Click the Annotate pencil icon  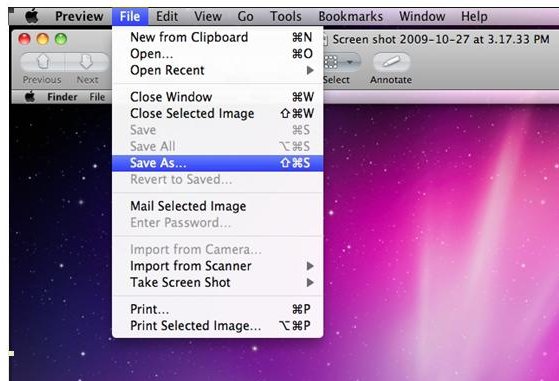pyautogui.click(x=391, y=62)
